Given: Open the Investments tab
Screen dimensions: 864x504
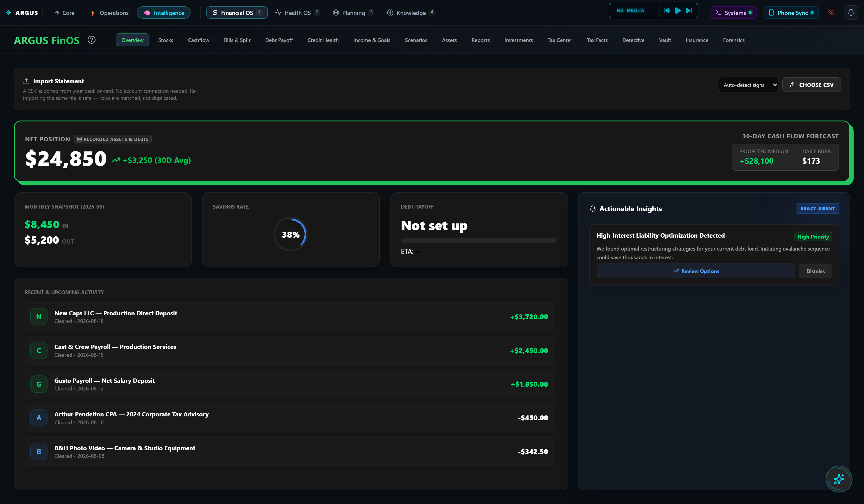Looking at the screenshot, I should (518, 40).
